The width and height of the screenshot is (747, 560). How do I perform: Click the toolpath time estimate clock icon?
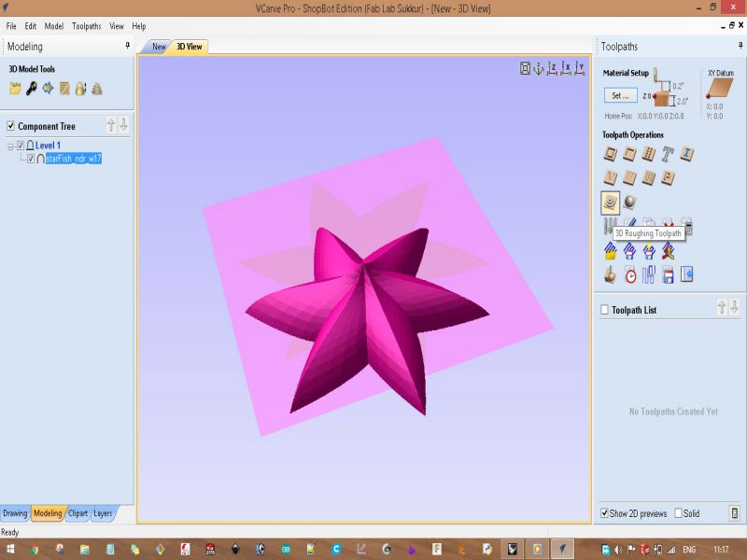coord(629,274)
